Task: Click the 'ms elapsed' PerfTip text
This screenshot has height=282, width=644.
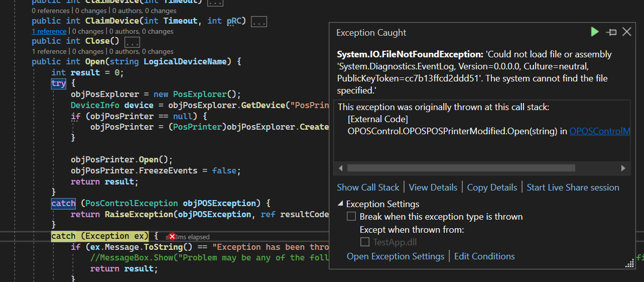Action: tap(188, 237)
